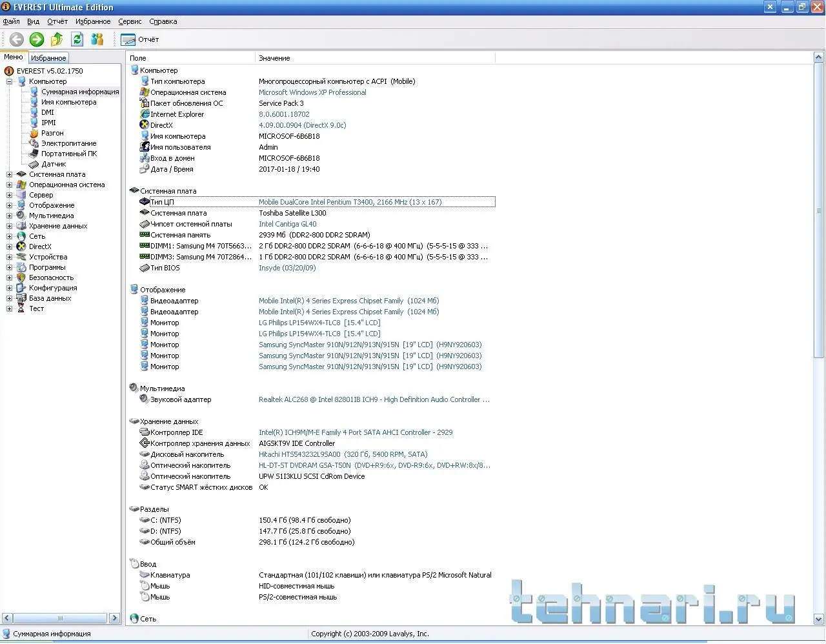Click the Портативный ПК icon in tree
The height and width of the screenshot is (644, 826).
[34, 154]
